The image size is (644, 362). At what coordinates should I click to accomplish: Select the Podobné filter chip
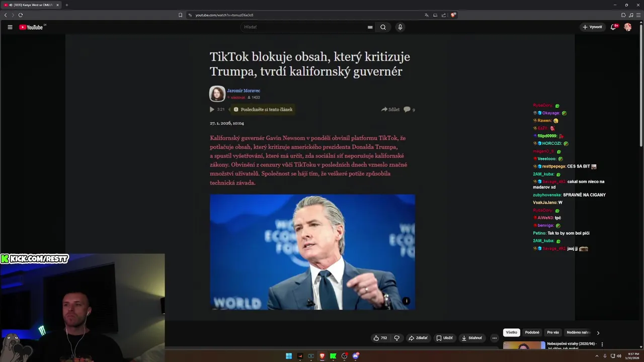tap(532, 332)
